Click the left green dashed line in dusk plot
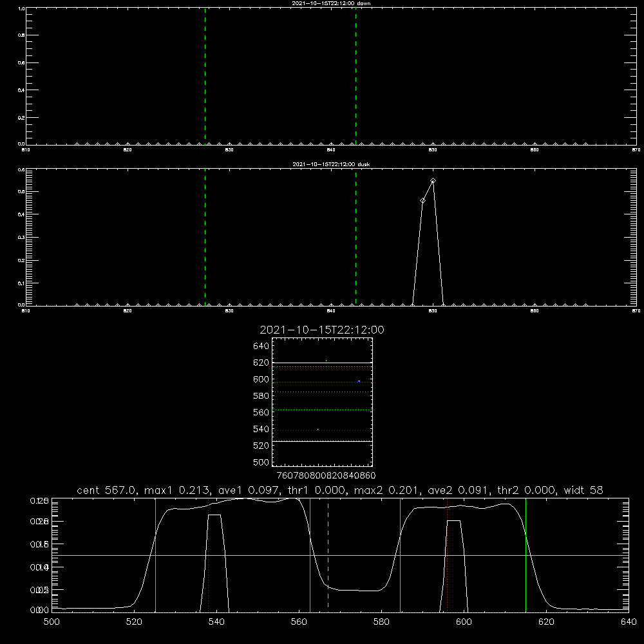The image size is (644, 644). (205, 238)
